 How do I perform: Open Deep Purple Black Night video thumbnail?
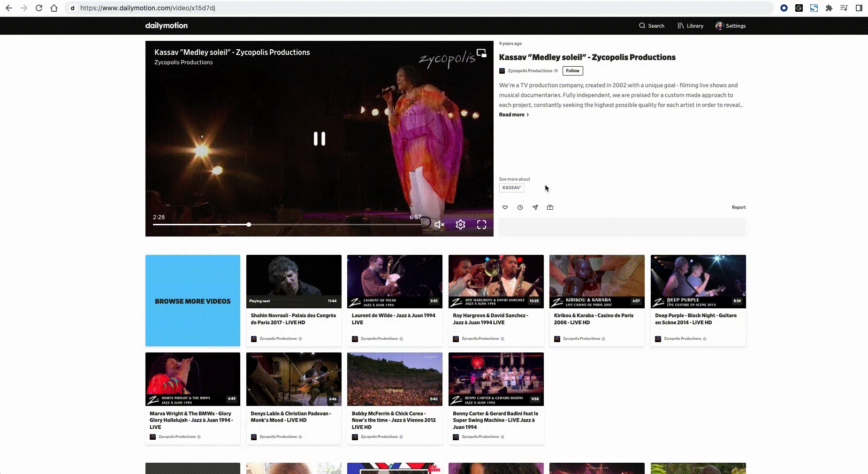click(x=698, y=281)
